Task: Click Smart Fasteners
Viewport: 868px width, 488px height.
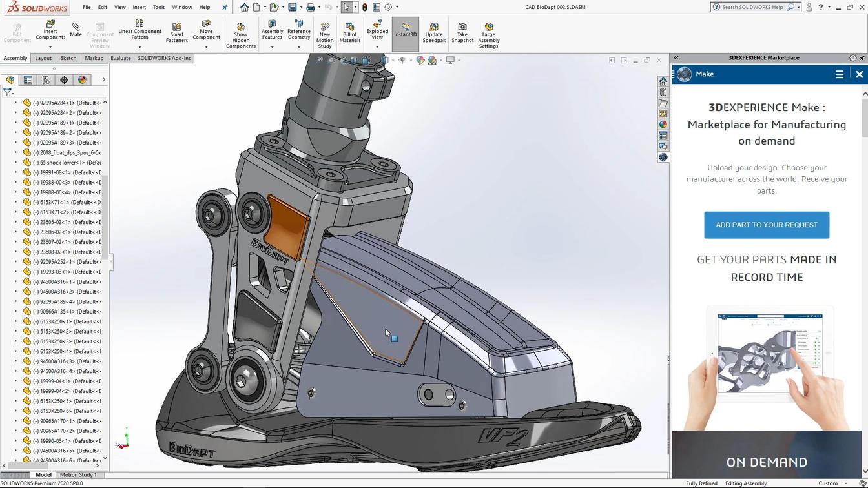Action: point(176,32)
